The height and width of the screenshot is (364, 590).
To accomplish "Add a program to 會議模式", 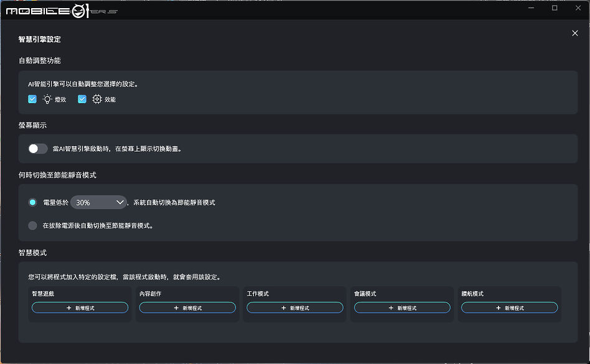I will click(402, 307).
